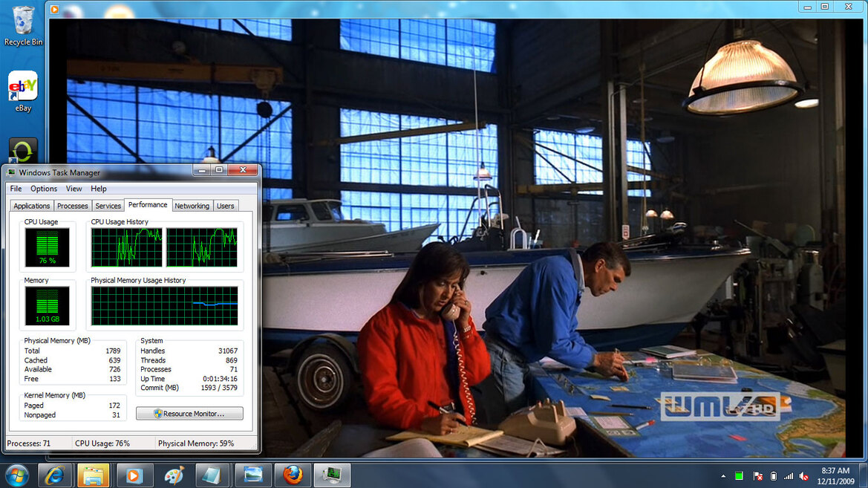Viewport: 868px width, 488px height.
Task: Open the eBay desktop shortcut
Action: click(x=23, y=91)
